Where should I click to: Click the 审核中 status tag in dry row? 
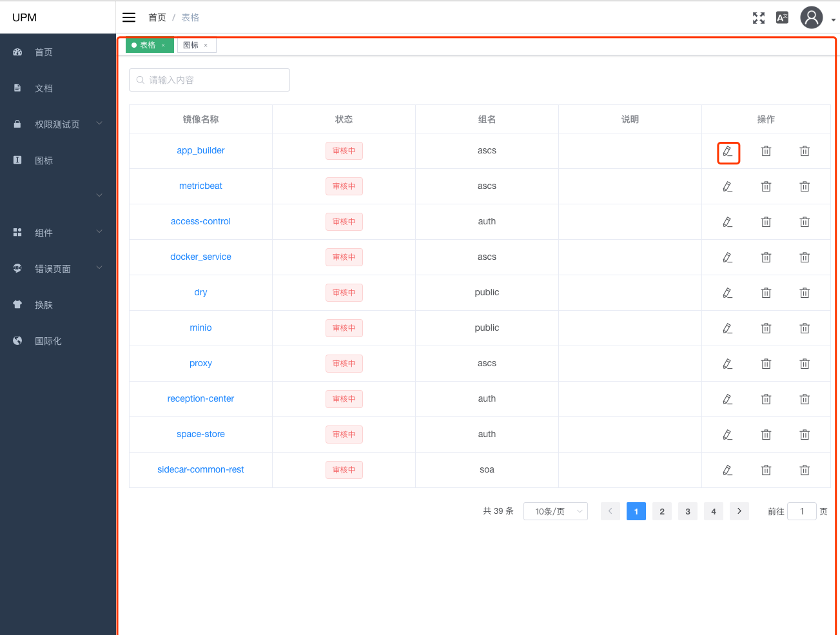[x=344, y=293]
